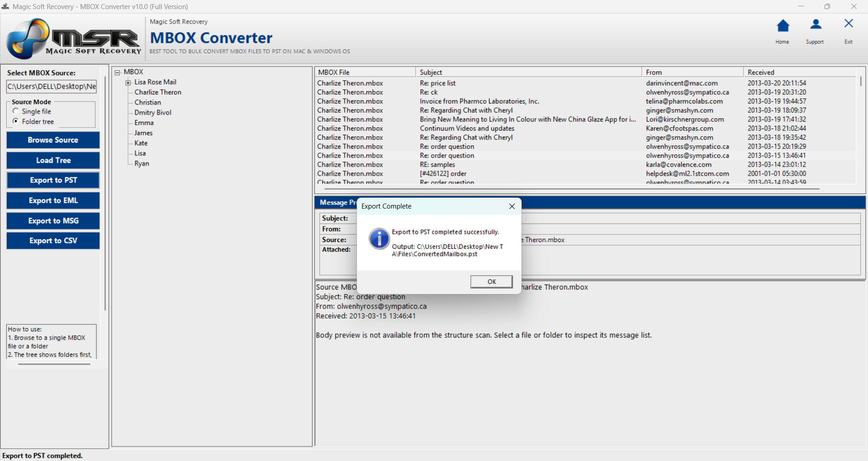Select the Single file radio button
This screenshot has width=868, height=461.
(x=16, y=111)
